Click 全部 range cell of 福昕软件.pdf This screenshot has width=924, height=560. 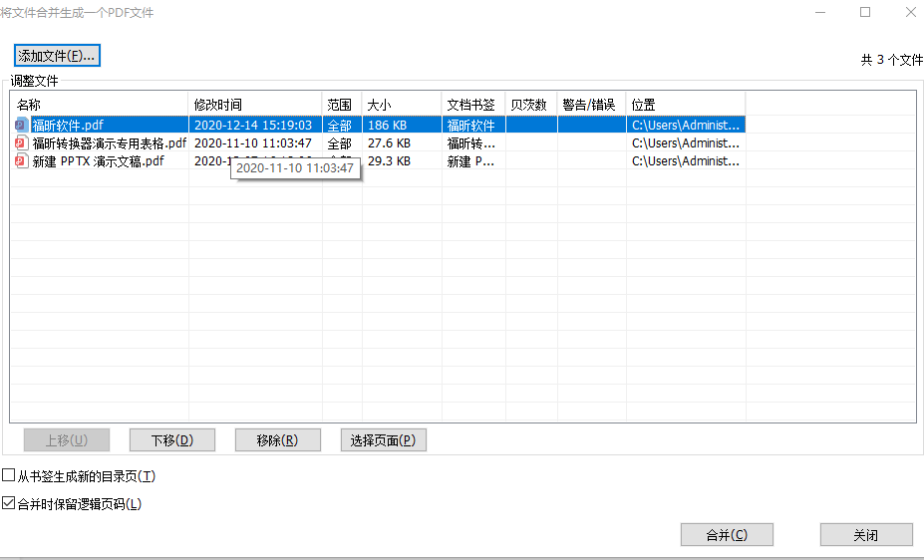point(340,125)
